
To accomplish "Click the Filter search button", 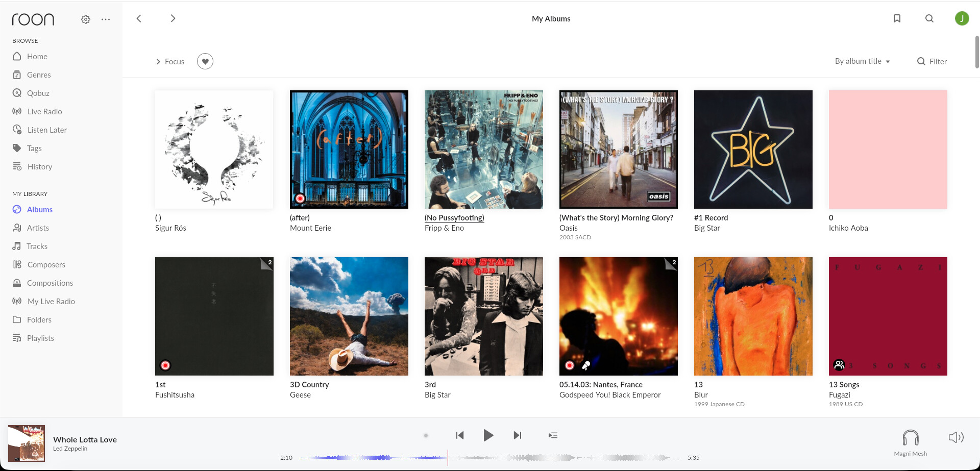I will (x=932, y=61).
